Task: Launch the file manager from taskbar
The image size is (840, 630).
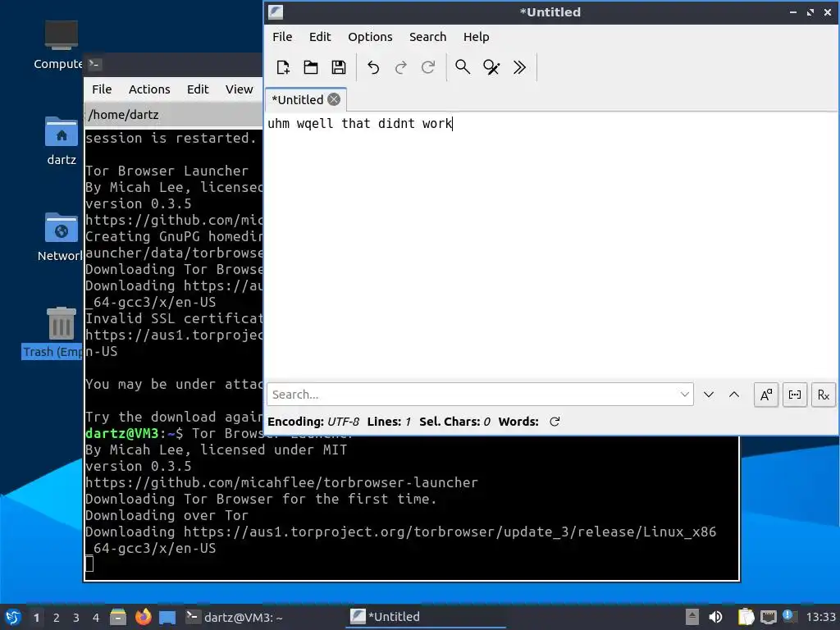Action: pos(118,617)
